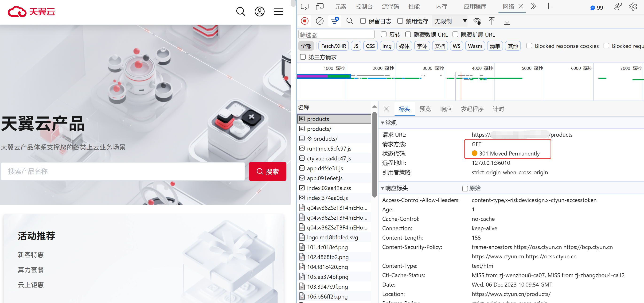Open network conditions wifi icon
Image resolution: width=644 pixels, height=303 pixels.
point(477,21)
